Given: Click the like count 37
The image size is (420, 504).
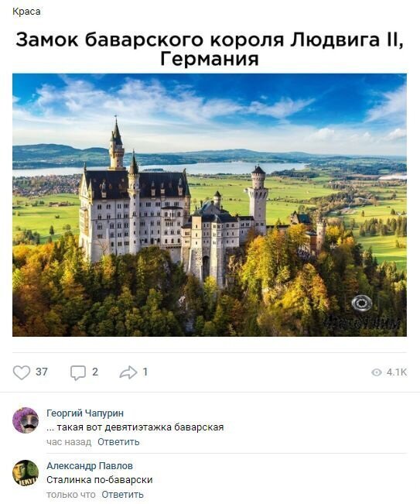Looking at the screenshot, I should point(42,372).
